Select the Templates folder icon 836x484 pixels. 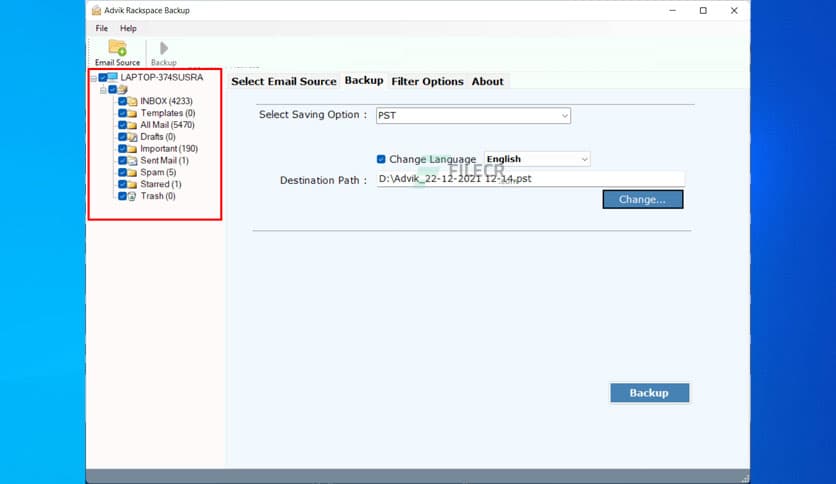132,113
